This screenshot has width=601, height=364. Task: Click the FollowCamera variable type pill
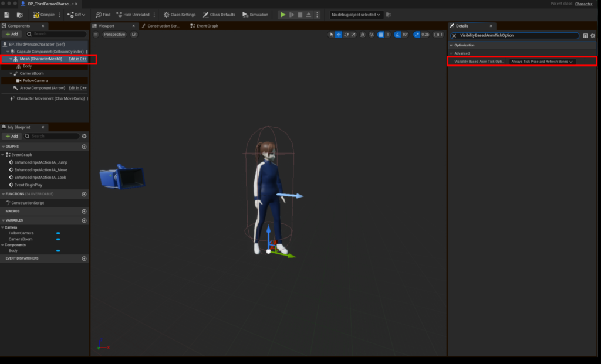click(58, 233)
